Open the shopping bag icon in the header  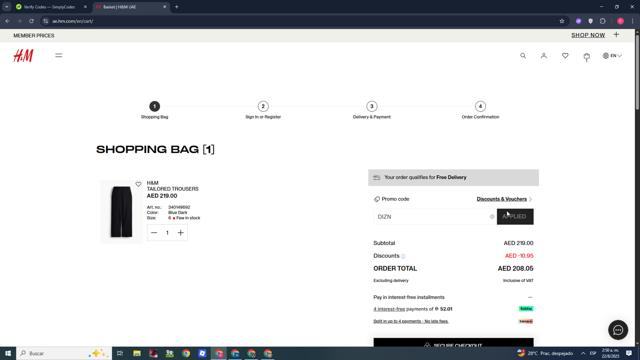(x=587, y=56)
